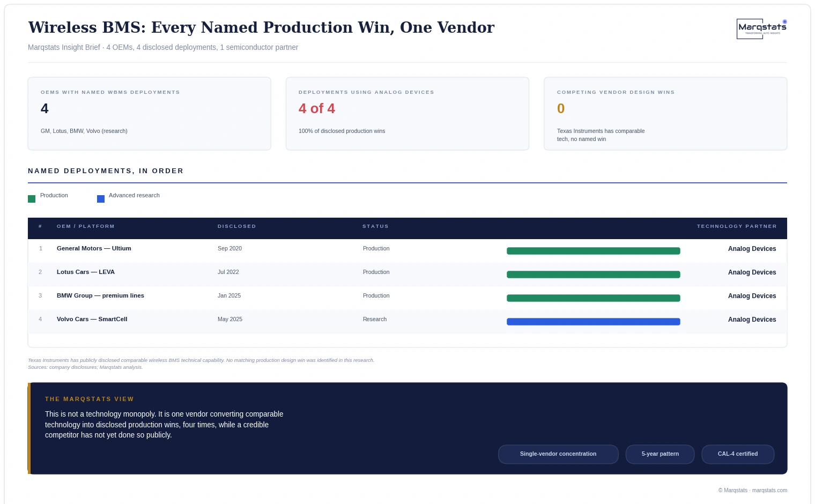
Task: Click the Competing Vendor Design Wins label
Action: [616, 92]
